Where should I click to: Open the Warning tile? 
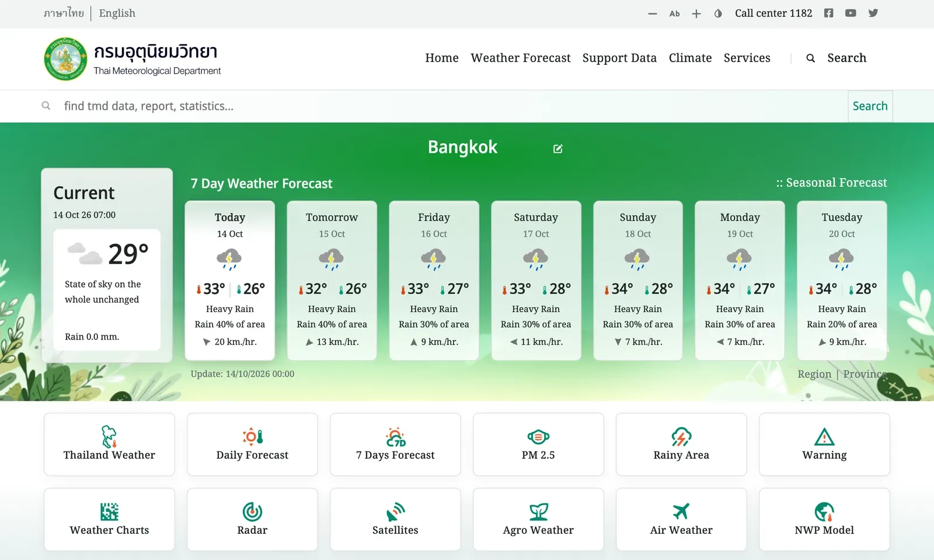824,444
